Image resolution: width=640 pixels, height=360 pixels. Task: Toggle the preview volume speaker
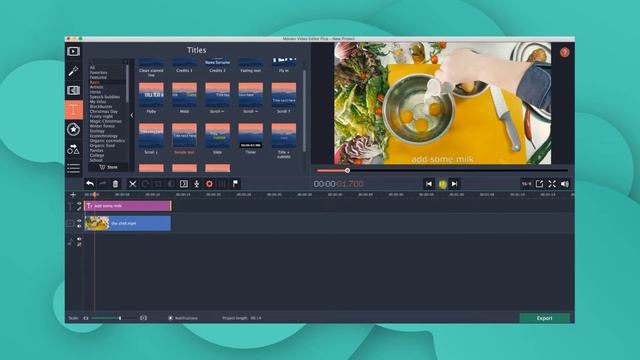point(565,184)
